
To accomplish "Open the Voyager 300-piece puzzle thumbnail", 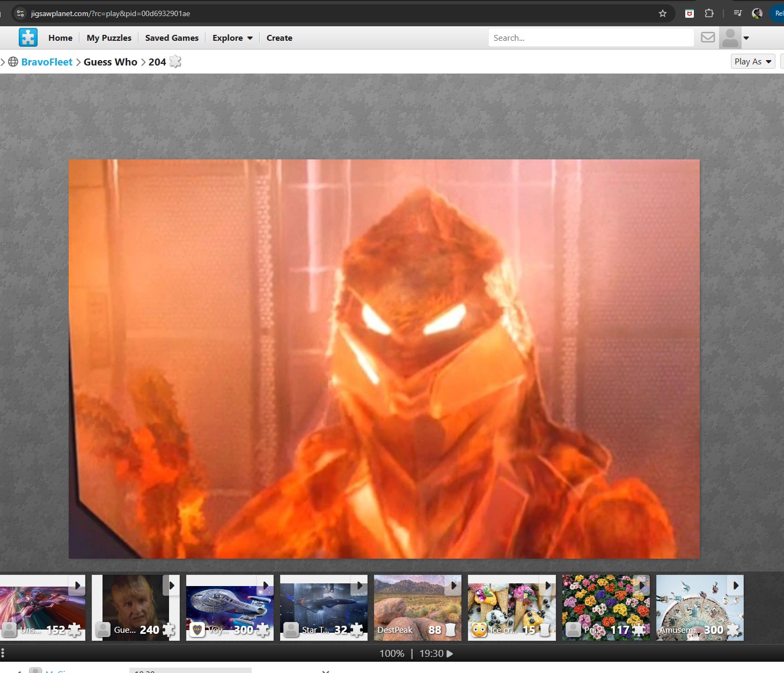I will [230, 608].
